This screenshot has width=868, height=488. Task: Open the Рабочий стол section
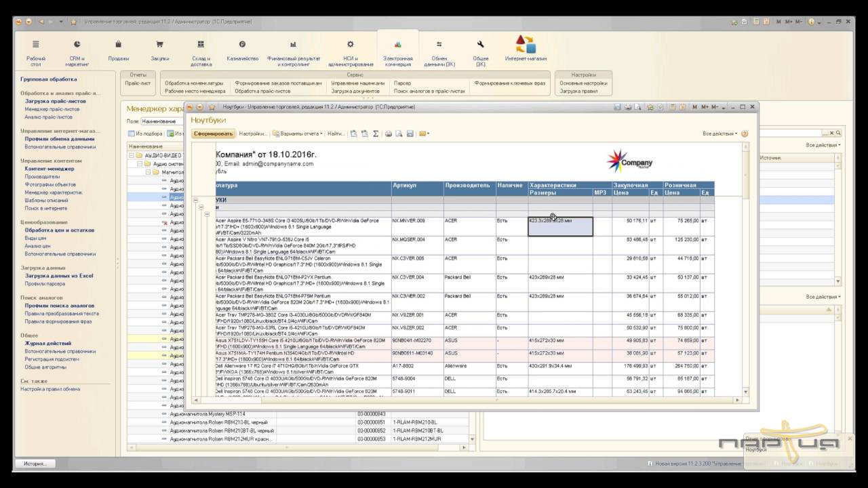pos(36,52)
